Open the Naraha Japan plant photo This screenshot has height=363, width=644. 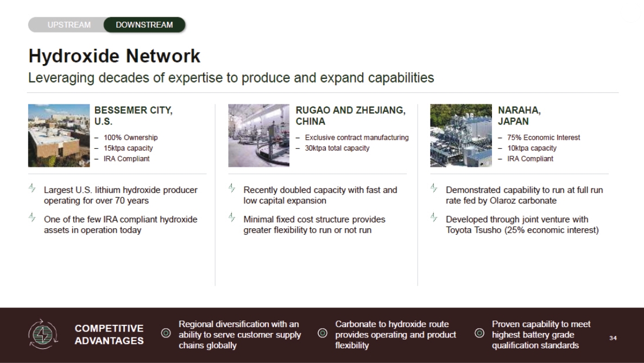pos(461,135)
